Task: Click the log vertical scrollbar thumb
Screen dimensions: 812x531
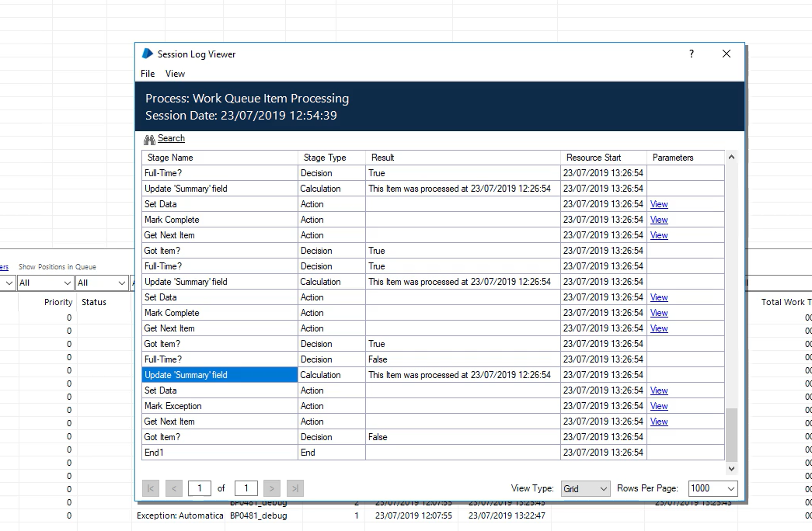Action: point(731,435)
